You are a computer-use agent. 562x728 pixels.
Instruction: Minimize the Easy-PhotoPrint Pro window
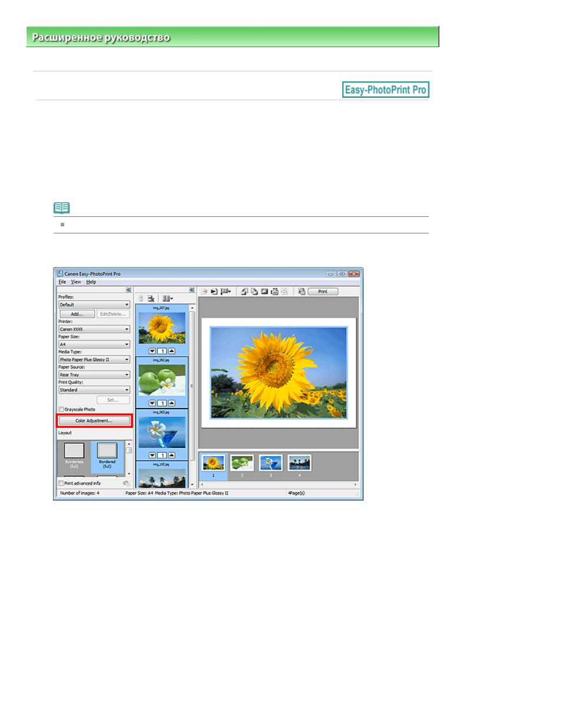click(x=330, y=274)
